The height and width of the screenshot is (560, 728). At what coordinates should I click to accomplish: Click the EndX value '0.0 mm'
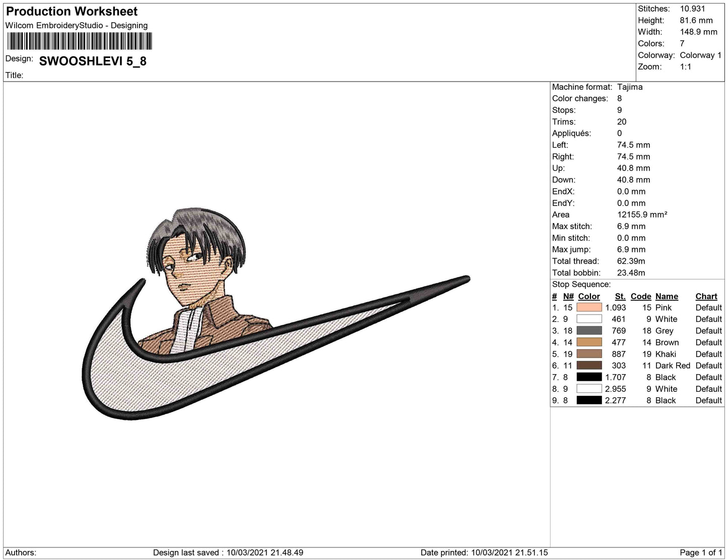[x=631, y=191]
